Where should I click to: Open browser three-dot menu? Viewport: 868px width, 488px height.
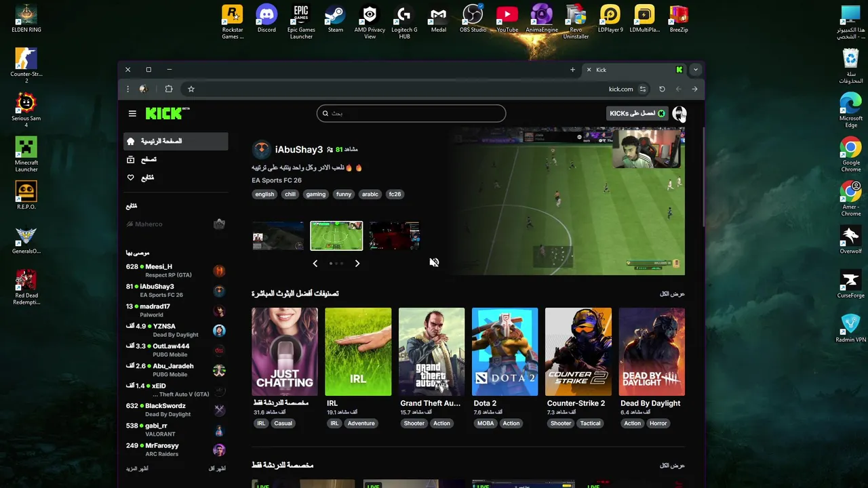127,89
